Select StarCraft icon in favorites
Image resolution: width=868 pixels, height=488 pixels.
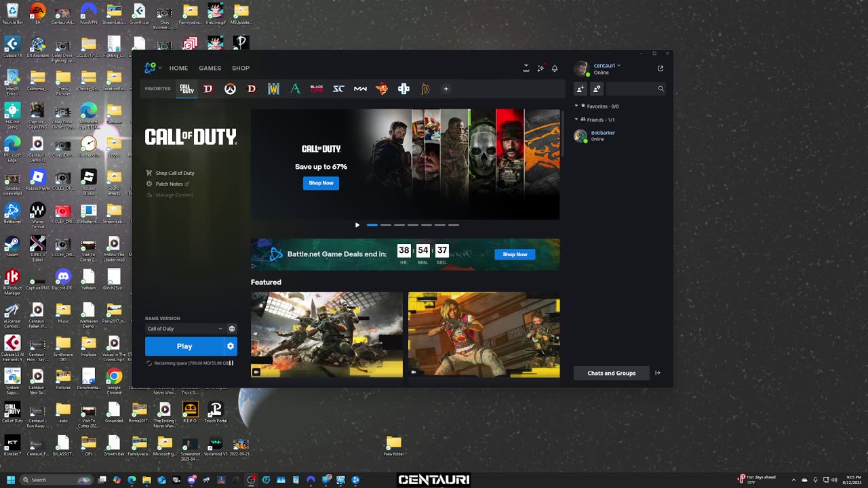click(338, 89)
